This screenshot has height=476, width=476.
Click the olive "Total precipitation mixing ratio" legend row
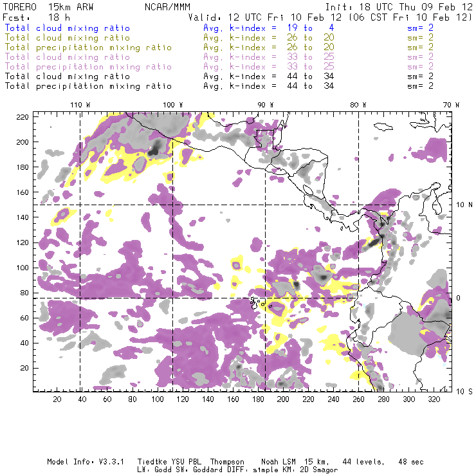coord(88,48)
